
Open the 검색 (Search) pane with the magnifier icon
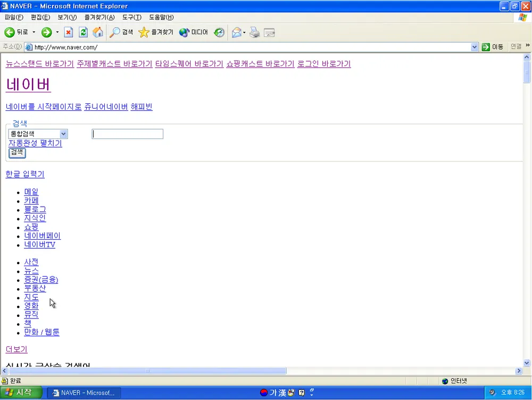117,32
